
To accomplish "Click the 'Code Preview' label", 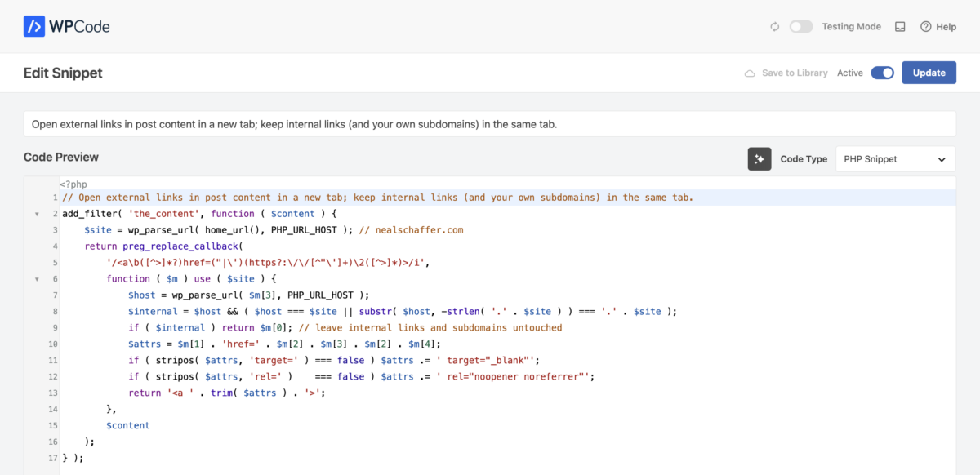I will [x=61, y=157].
